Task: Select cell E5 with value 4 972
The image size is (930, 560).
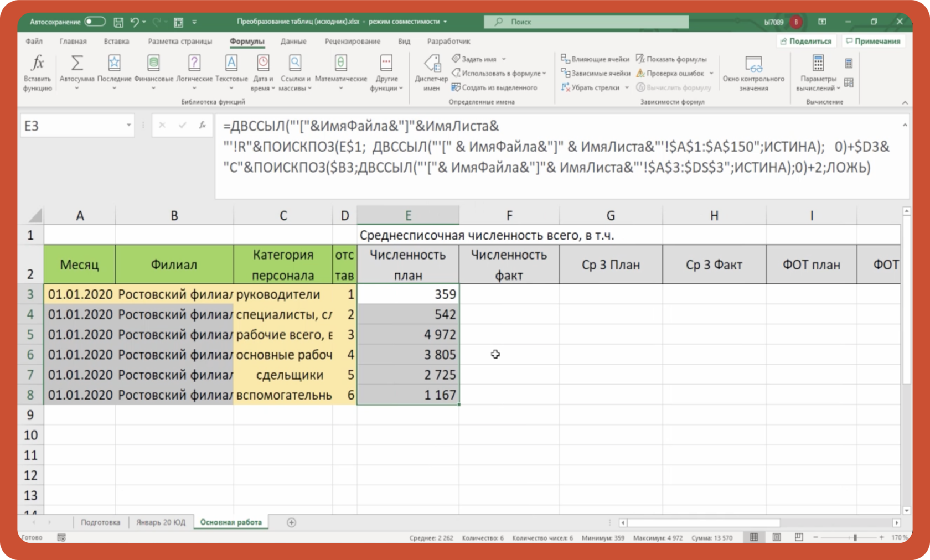Action: pyautogui.click(x=408, y=335)
